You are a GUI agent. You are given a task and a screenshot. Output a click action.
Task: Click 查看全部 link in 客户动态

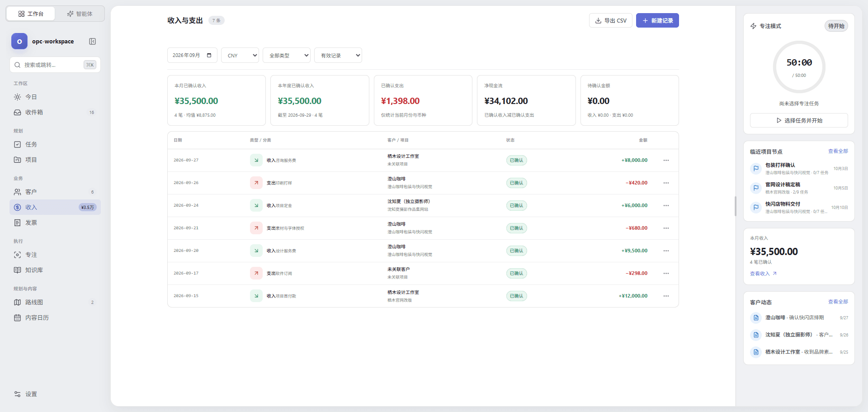pos(838,302)
